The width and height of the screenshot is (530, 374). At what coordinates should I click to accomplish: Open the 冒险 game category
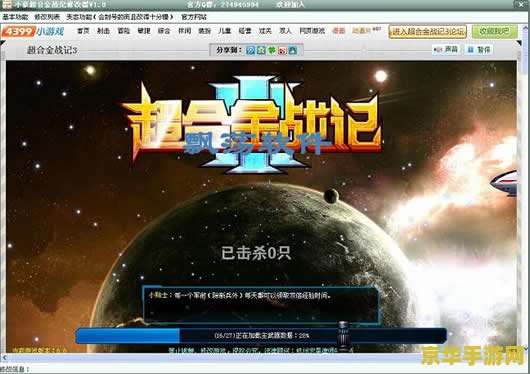pos(124,31)
